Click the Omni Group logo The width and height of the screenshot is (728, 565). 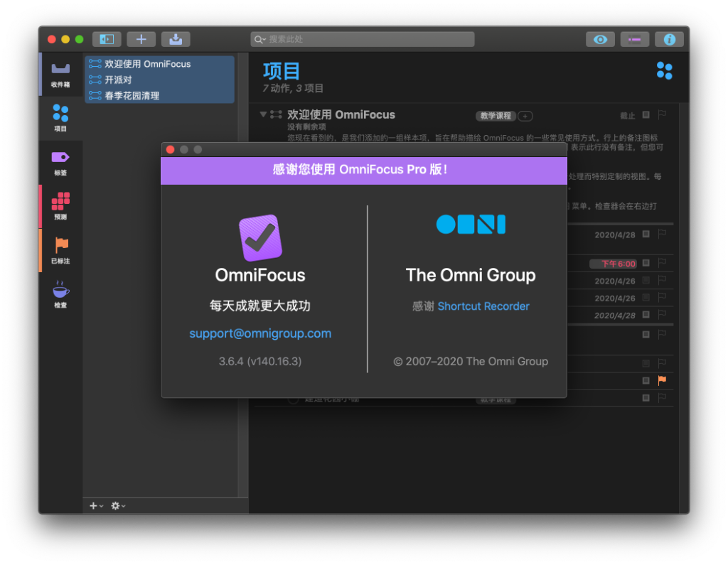pyautogui.click(x=471, y=225)
